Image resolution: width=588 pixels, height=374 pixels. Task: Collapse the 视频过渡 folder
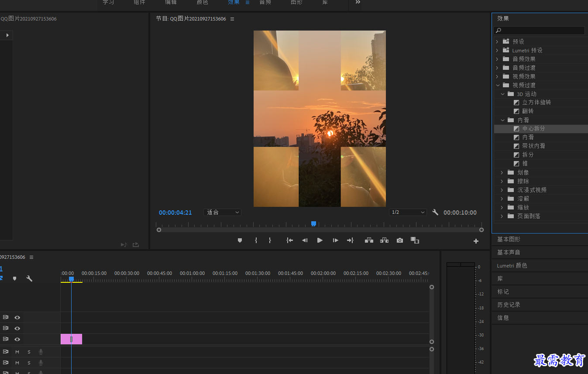point(497,85)
